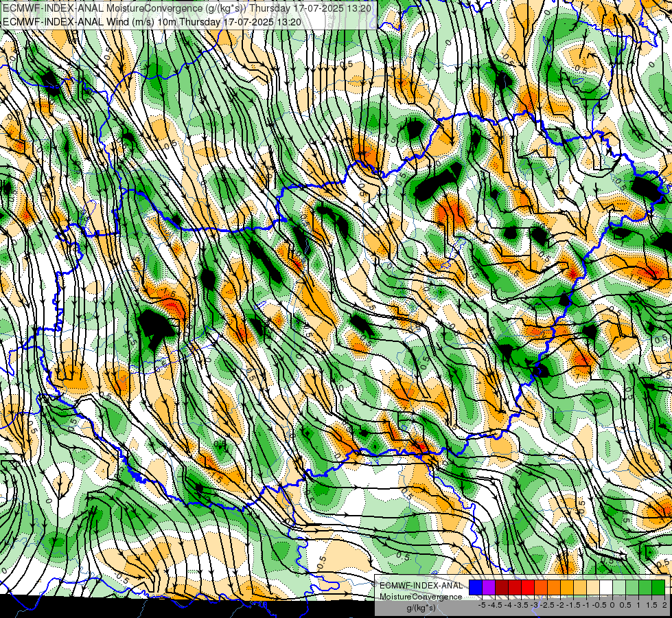Image resolution: width=672 pixels, height=618 pixels.
Task: Click the darkest green legend swatch
Action: pos(658,587)
